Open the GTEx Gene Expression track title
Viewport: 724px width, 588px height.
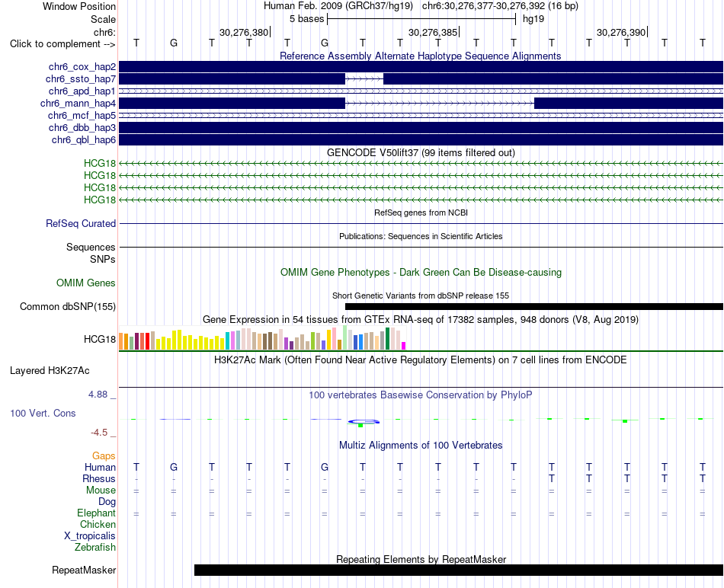pos(421,319)
